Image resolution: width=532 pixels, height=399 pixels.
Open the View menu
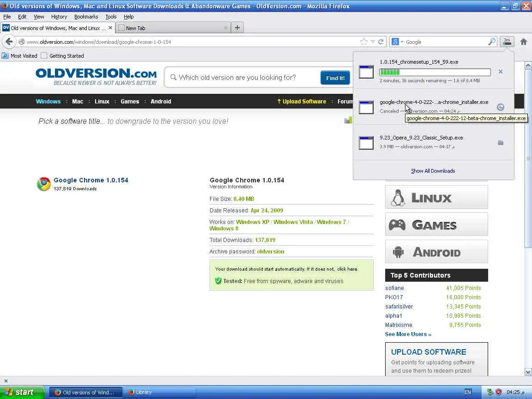tap(39, 17)
